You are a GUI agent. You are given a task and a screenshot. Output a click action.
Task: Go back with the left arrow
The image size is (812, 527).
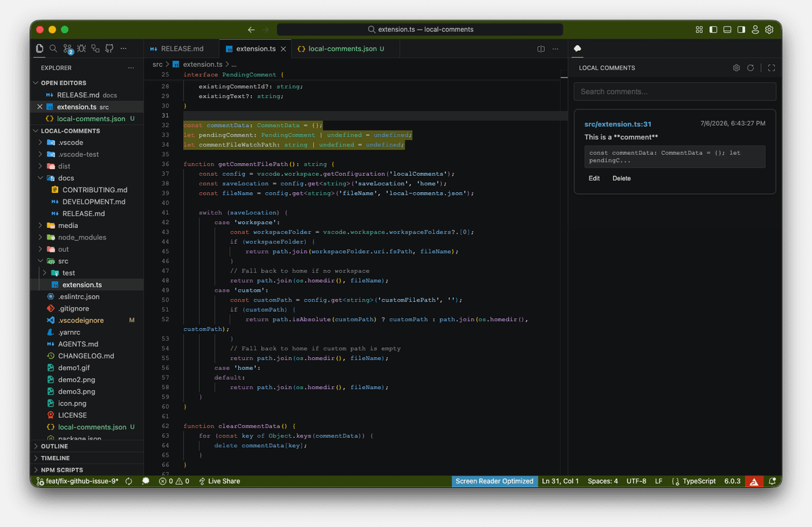tap(251, 30)
